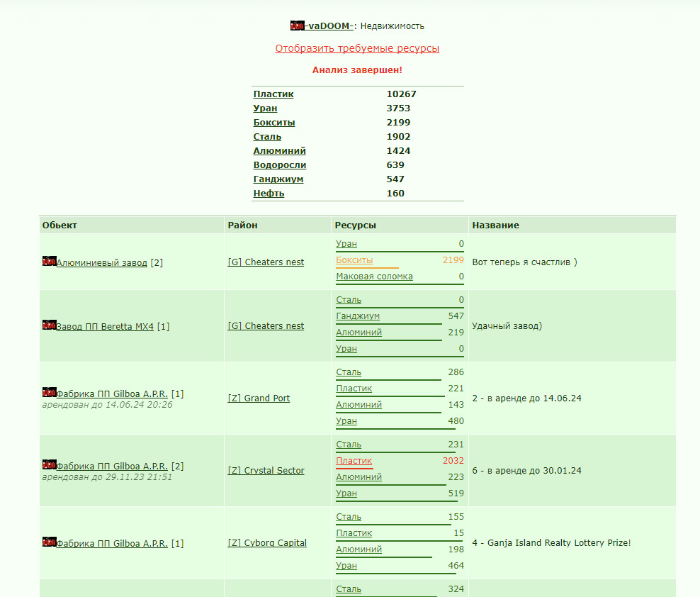The height and width of the screenshot is (597, 700).
Task: Click Алюминий resource in Beretta MX4 row
Action: [x=359, y=333]
